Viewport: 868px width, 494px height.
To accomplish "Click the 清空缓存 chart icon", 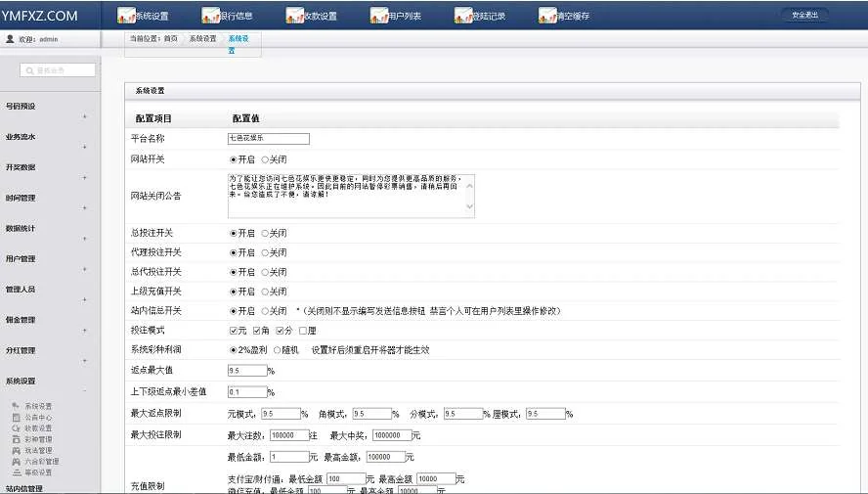I will pyautogui.click(x=547, y=16).
